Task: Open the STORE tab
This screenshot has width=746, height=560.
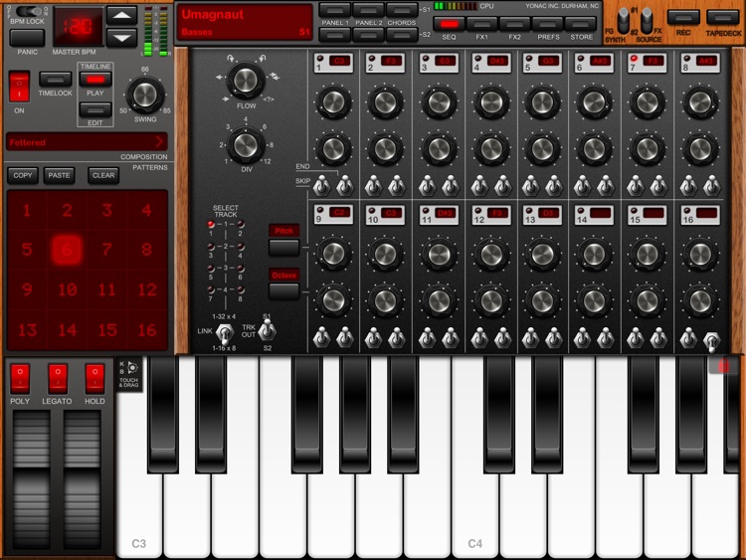Action: (581, 24)
